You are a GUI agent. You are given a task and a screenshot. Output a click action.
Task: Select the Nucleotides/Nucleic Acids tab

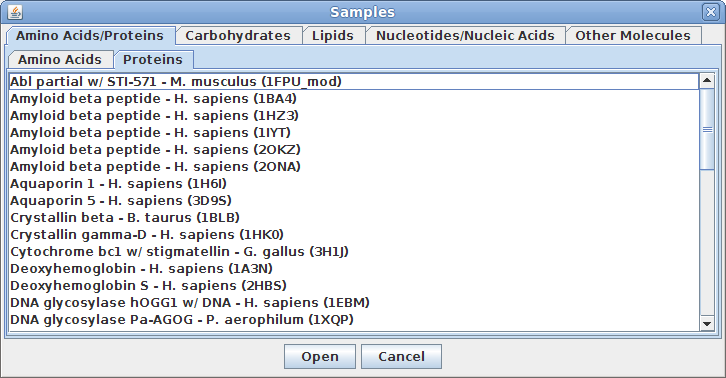465,36
